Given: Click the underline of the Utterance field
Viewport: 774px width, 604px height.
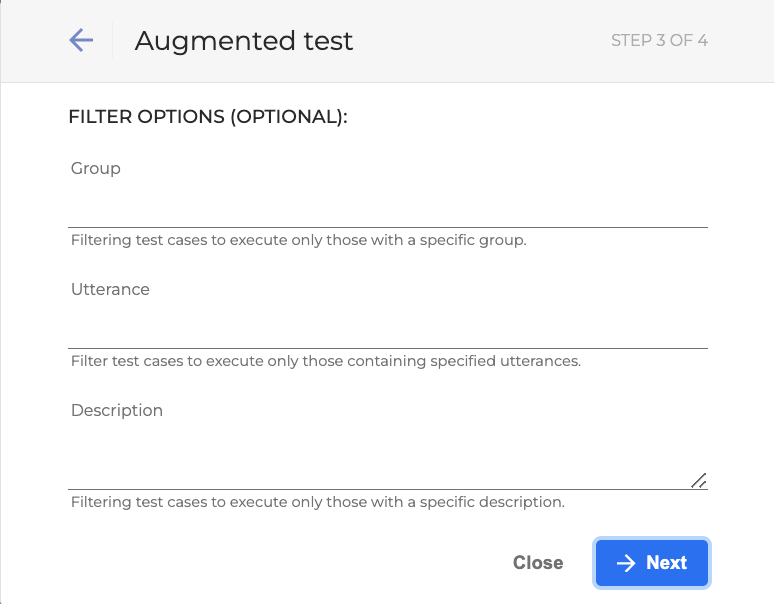Looking at the screenshot, I should click(x=388, y=348).
